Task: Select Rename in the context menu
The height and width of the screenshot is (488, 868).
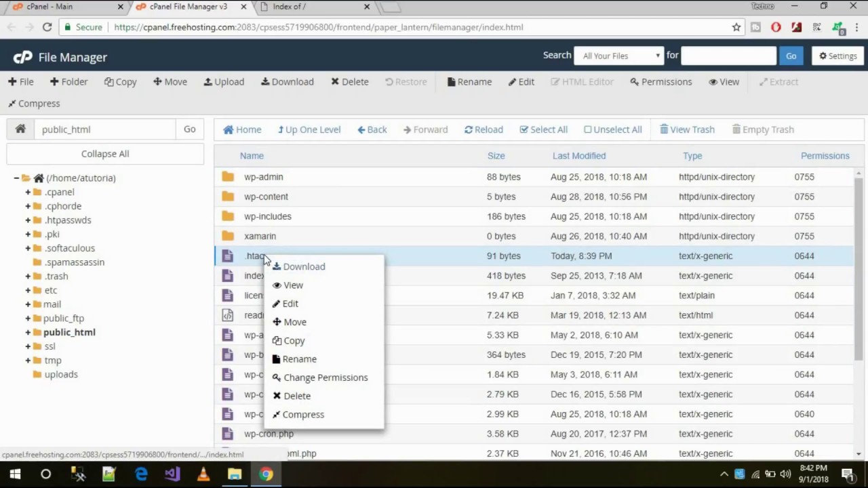Action: (x=299, y=359)
